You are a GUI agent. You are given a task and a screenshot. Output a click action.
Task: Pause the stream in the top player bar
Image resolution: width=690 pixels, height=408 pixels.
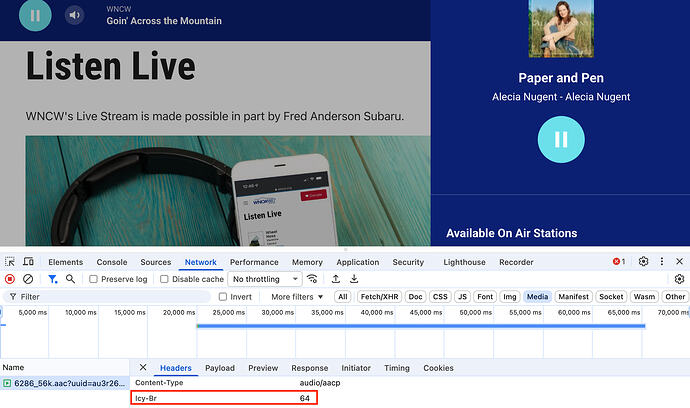[35, 15]
